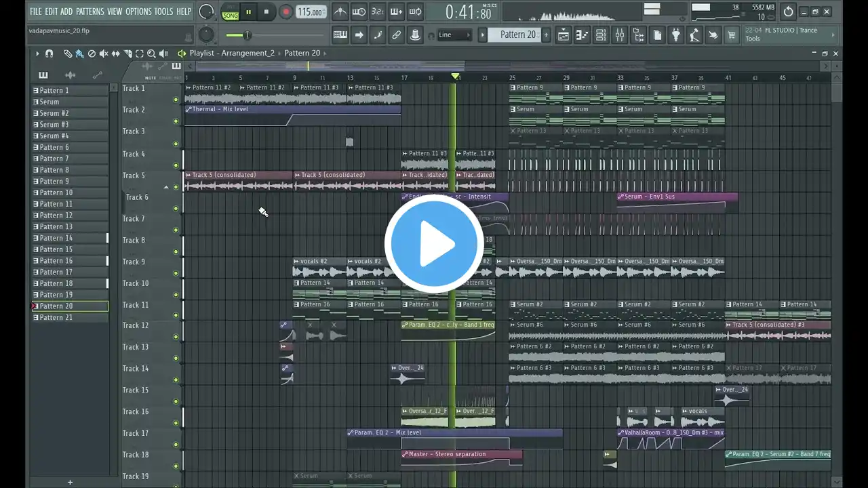Open the piano roll view icon
868x488 pixels.
coord(583,35)
